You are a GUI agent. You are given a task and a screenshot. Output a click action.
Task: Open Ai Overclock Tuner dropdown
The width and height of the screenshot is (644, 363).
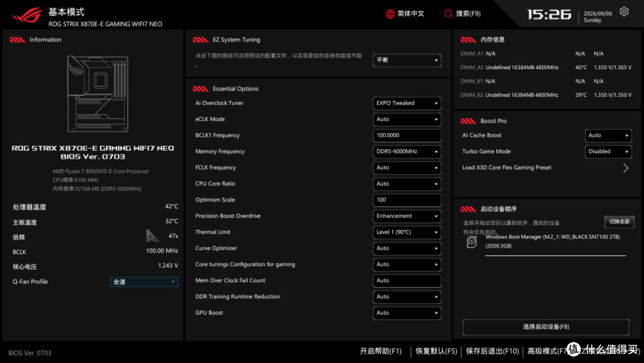407,103
